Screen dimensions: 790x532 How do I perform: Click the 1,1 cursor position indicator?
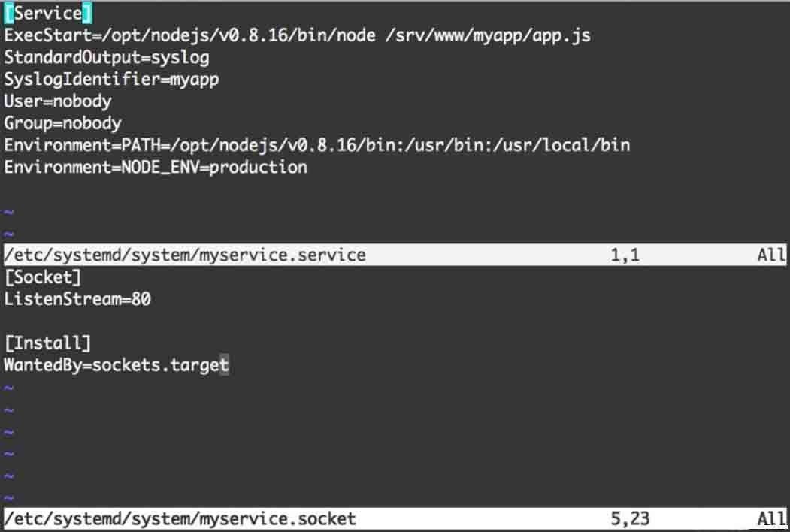[x=625, y=255]
